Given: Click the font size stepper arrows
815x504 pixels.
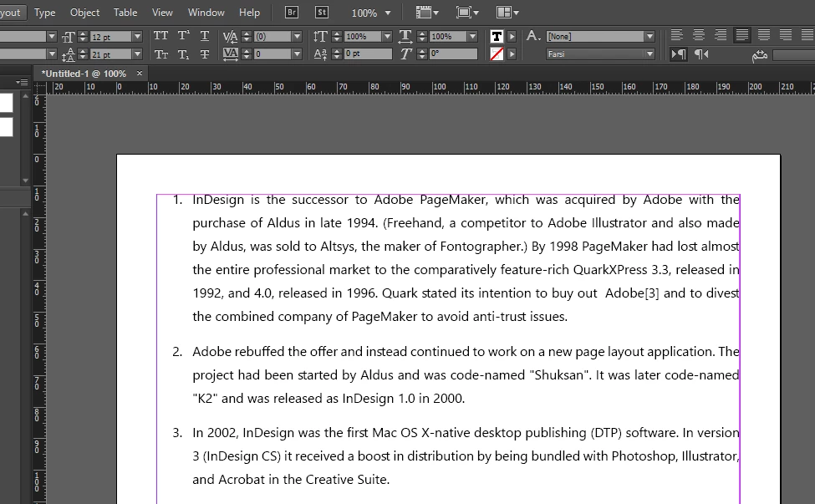Looking at the screenshot, I should [x=83, y=37].
